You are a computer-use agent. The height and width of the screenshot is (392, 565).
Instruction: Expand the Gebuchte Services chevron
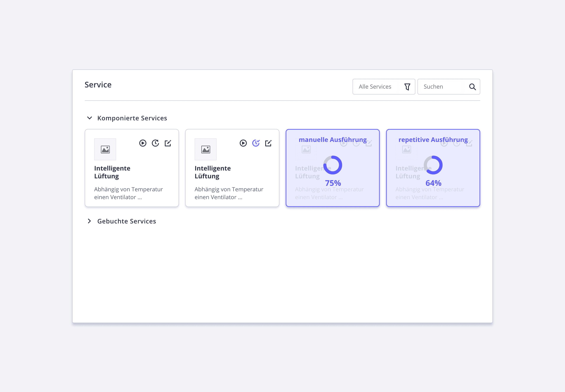(x=89, y=221)
